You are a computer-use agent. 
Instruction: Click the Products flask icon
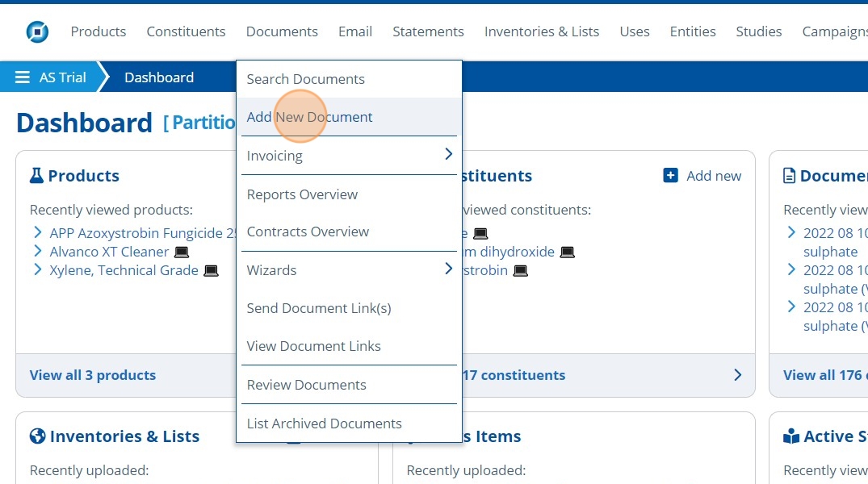tap(36, 175)
